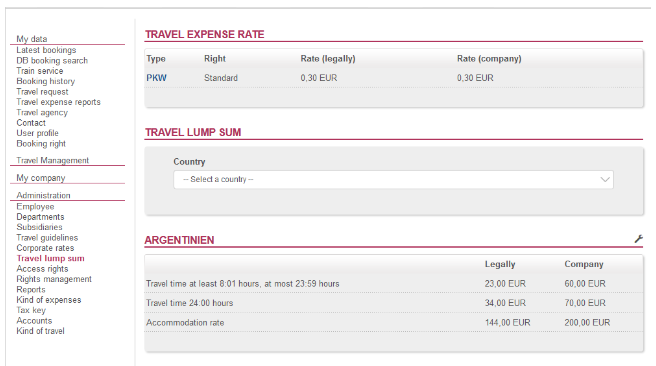Open the Employee administration page
656x366 pixels.
(36, 206)
